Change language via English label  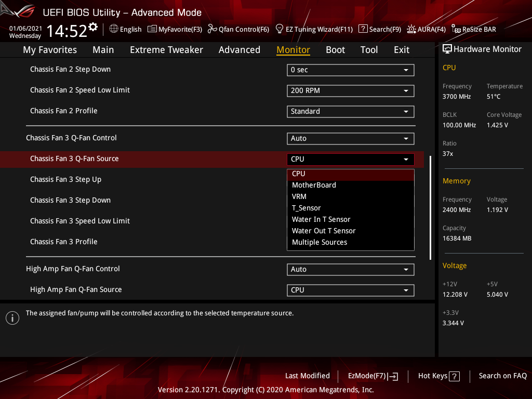coord(130,30)
